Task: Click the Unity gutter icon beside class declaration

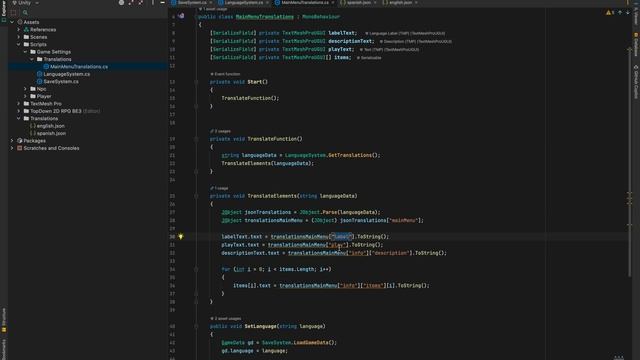Action: pos(181,16)
